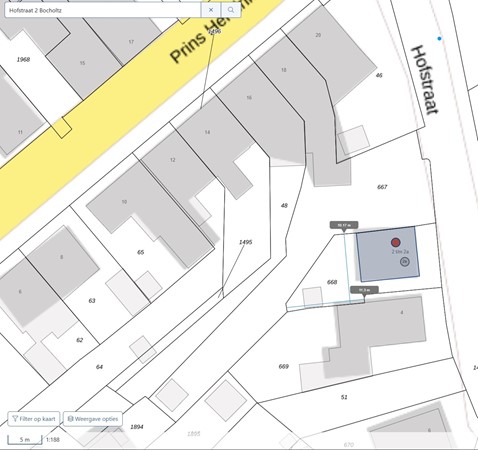
Task: Select parcel number 65
Action: [x=141, y=252]
